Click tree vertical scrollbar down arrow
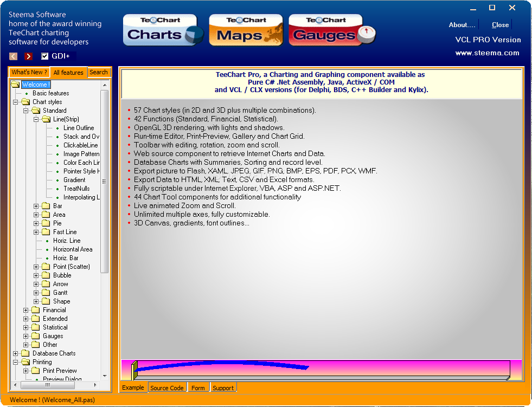The height and width of the screenshot is (407, 532). click(105, 376)
